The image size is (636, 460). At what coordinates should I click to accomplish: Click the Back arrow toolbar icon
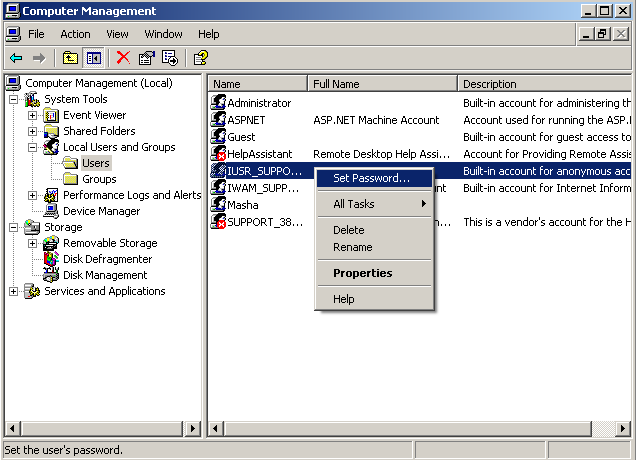tap(16, 58)
